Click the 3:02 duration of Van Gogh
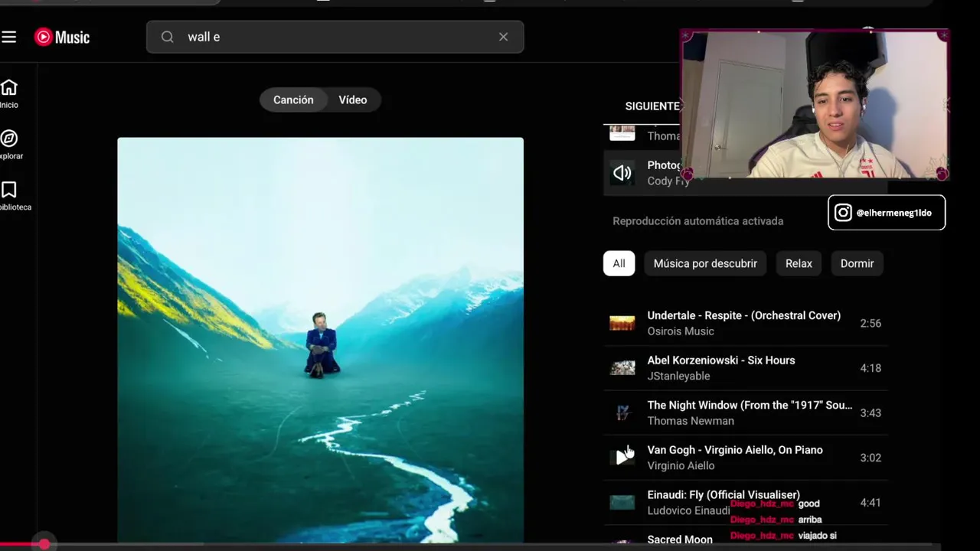Viewport: 980px width, 551px height. point(871,458)
